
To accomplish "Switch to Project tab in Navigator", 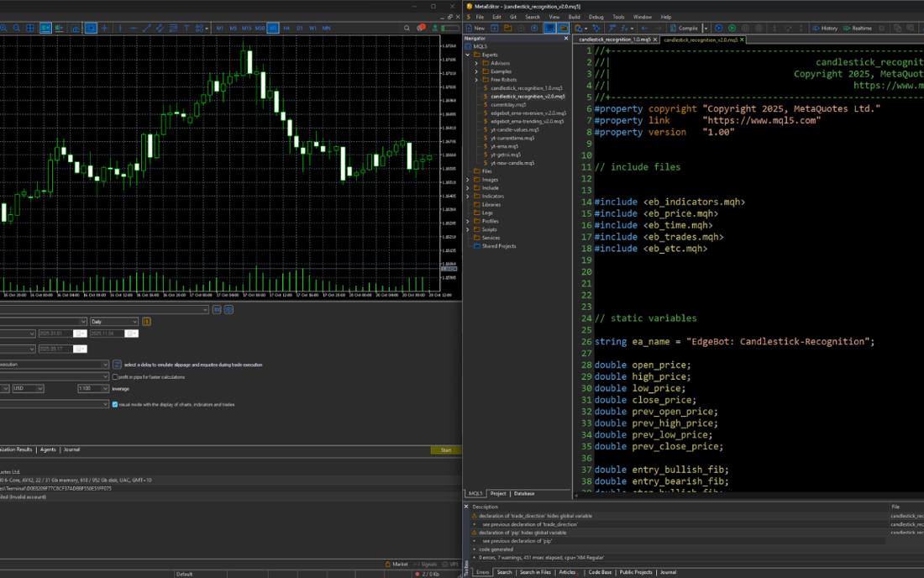I will click(498, 494).
